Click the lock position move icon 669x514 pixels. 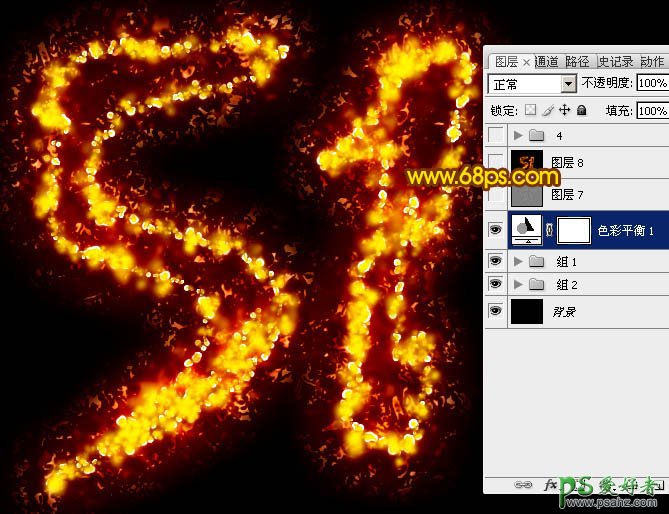564,110
